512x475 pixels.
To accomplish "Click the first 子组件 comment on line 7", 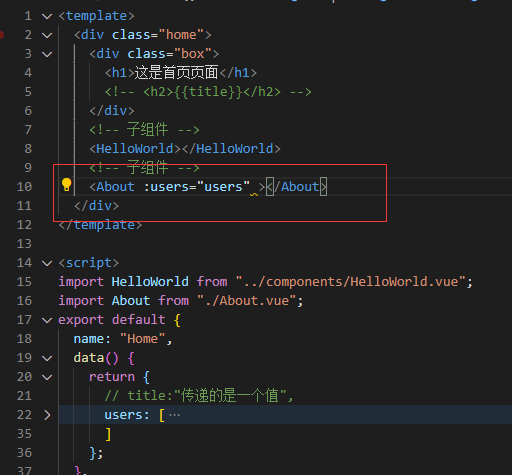I will coord(144,130).
